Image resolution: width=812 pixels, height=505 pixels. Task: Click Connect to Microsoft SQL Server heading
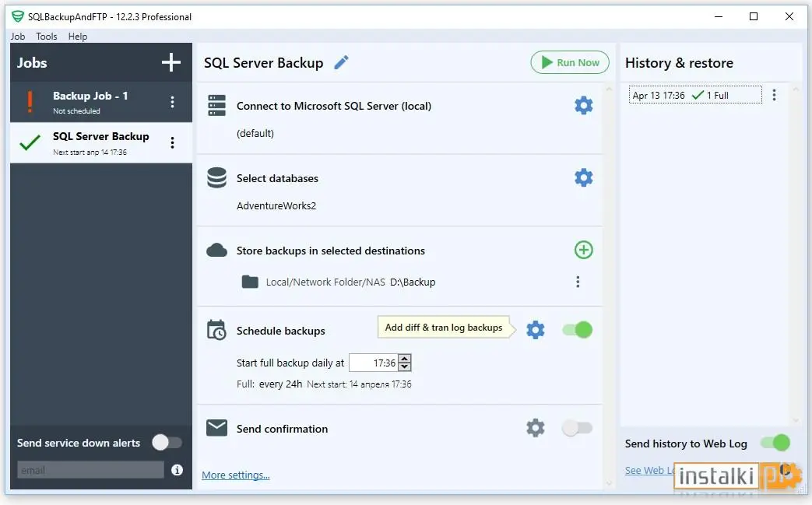pos(334,106)
